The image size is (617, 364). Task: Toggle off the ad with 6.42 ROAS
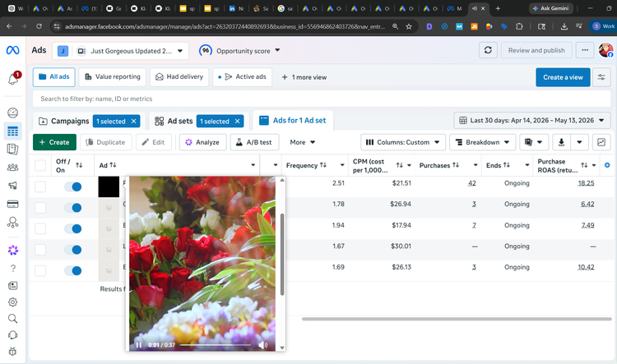(73, 208)
